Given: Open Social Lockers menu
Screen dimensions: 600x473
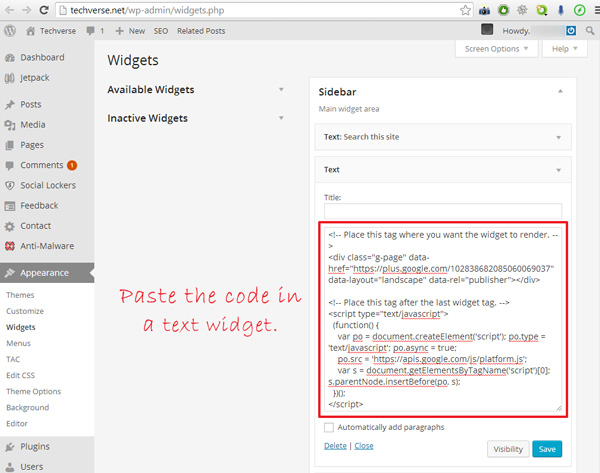Looking at the screenshot, I should click(x=48, y=186).
